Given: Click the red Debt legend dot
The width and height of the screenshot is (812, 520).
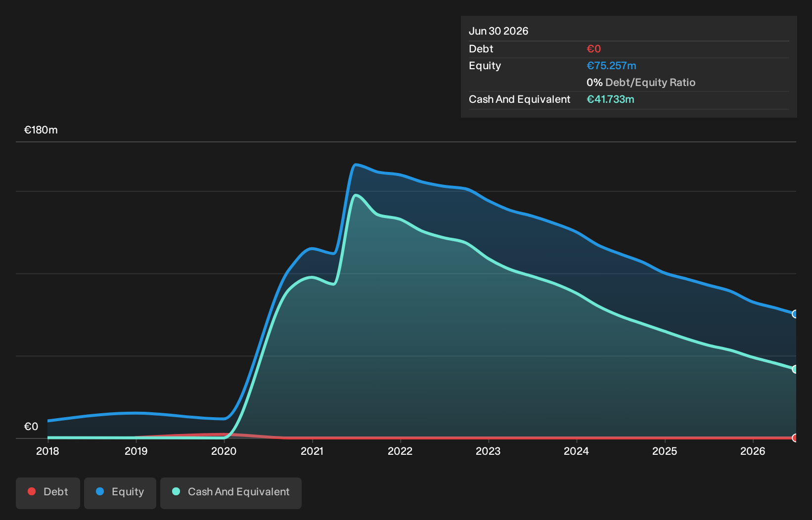Looking at the screenshot, I should click(x=32, y=491).
